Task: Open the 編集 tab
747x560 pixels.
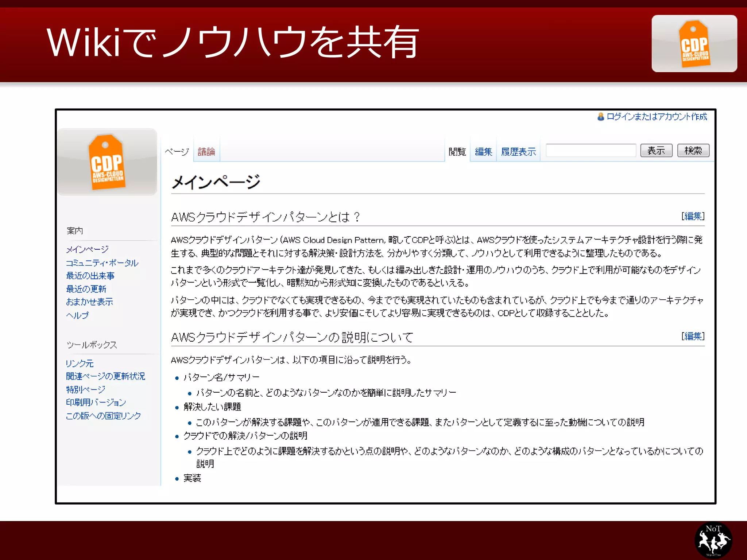Action: click(x=483, y=152)
